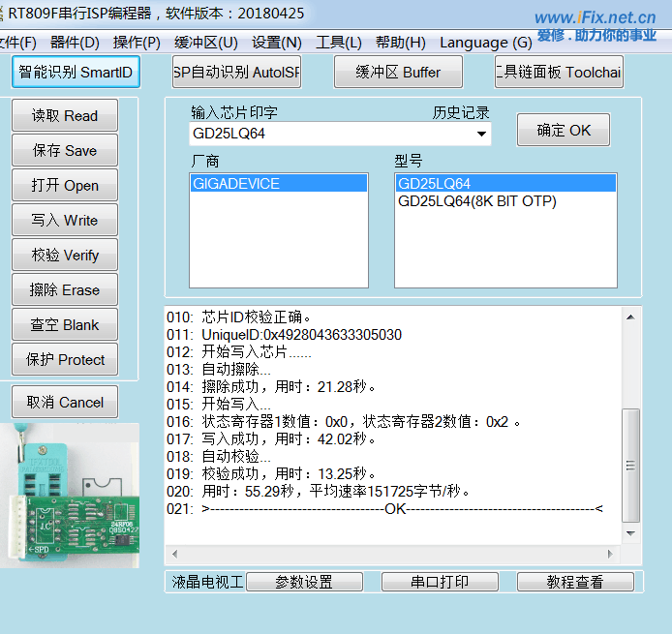Image resolution: width=672 pixels, height=634 pixels.
Task: Click the 打开 Open button
Action: click(x=65, y=185)
